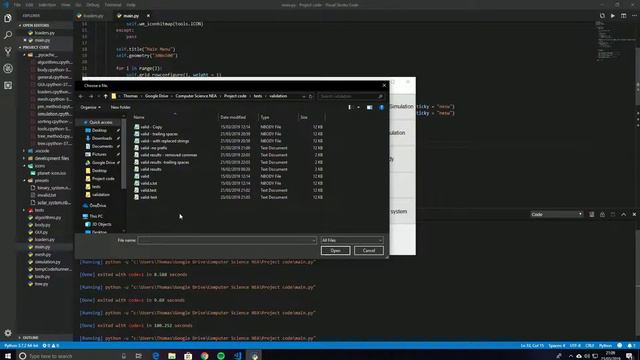Open changes icon in the editor title bar
Image resolution: width=640 pixels, height=360 pixels.
(x=602, y=16)
